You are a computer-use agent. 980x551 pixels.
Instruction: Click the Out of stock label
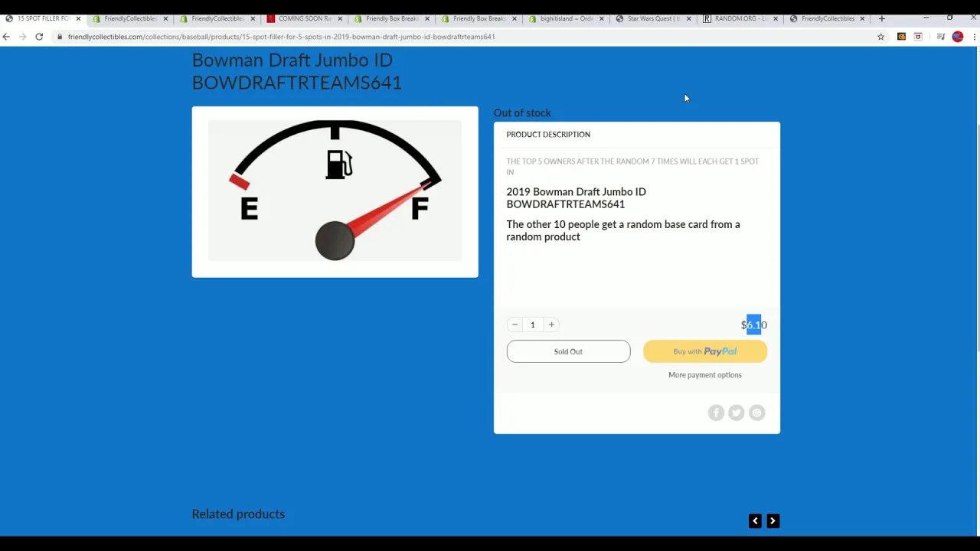tap(522, 112)
